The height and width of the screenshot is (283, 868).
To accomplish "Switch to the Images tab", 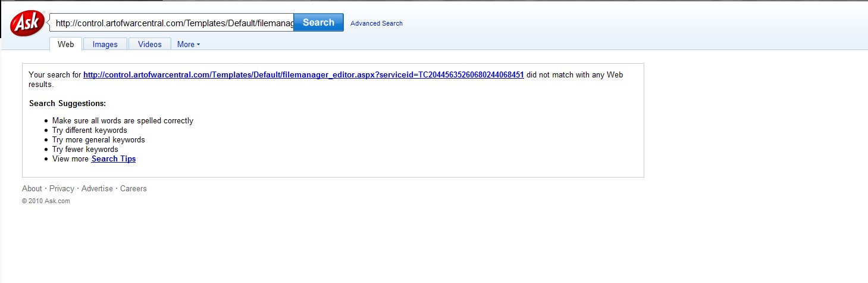I will [105, 44].
